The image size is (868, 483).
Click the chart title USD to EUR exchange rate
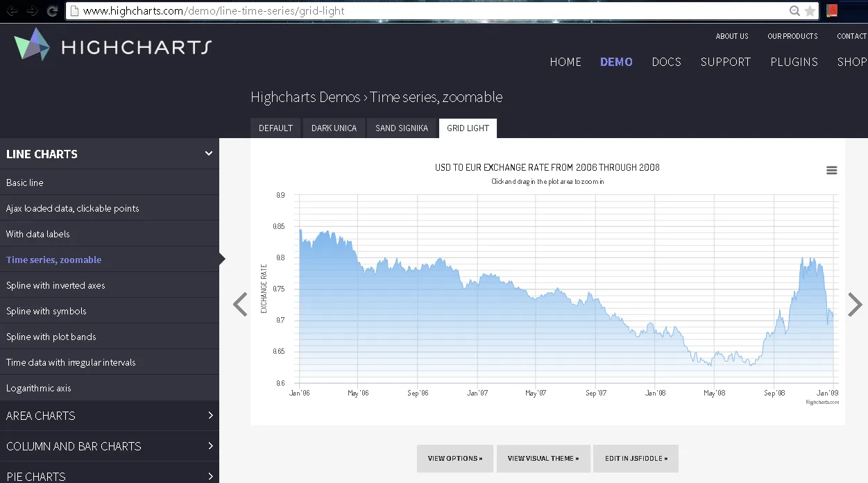pyautogui.click(x=547, y=167)
